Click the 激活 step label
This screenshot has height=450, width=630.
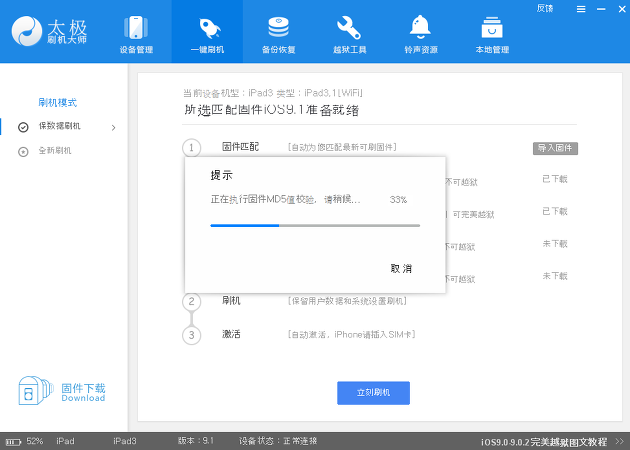pyautogui.click(x=231, y=334)
